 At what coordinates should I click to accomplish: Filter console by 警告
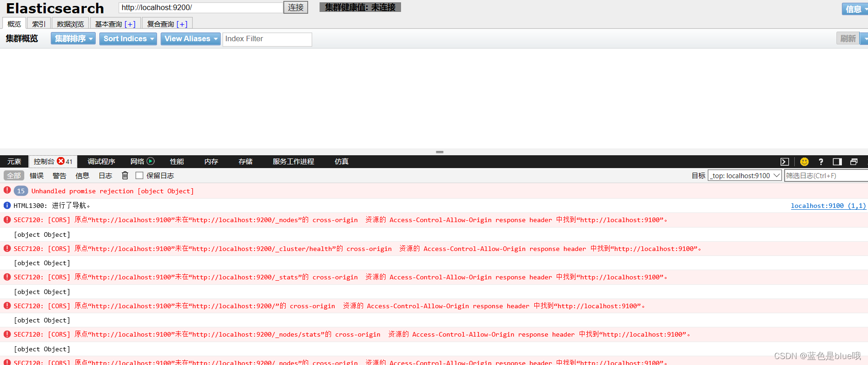click(x=60, y=175)
